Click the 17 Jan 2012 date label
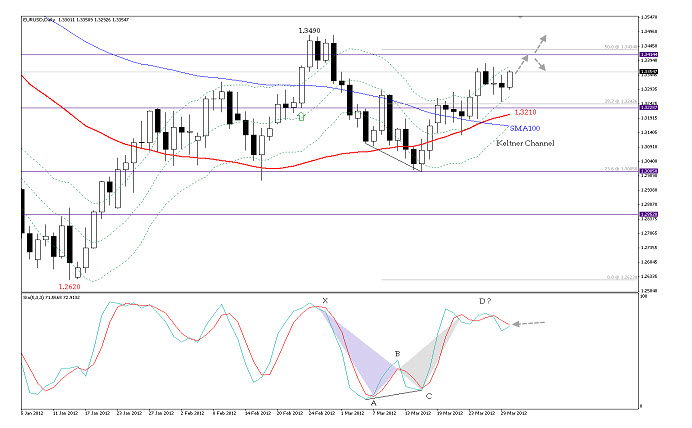 (97, 413)
